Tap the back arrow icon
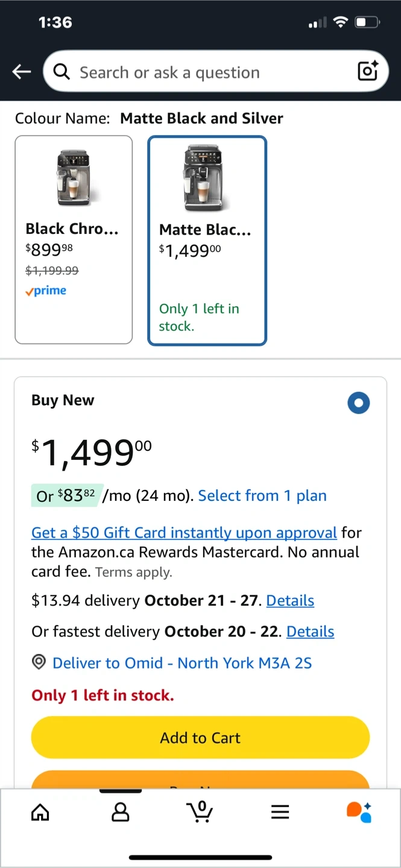 click(x=22, y=72)
